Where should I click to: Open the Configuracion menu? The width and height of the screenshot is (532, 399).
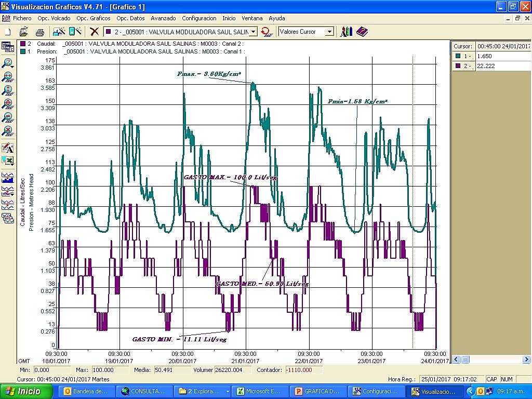[199, 18]
